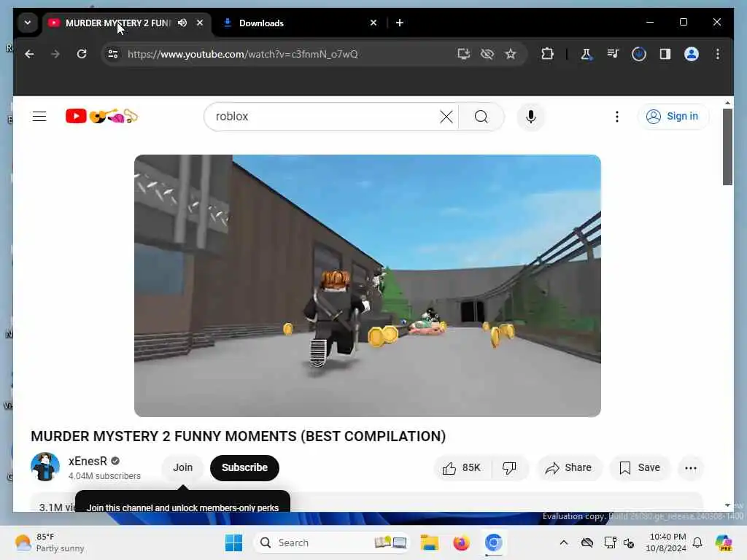
Task: Share this video
Action: coord(569,468)
